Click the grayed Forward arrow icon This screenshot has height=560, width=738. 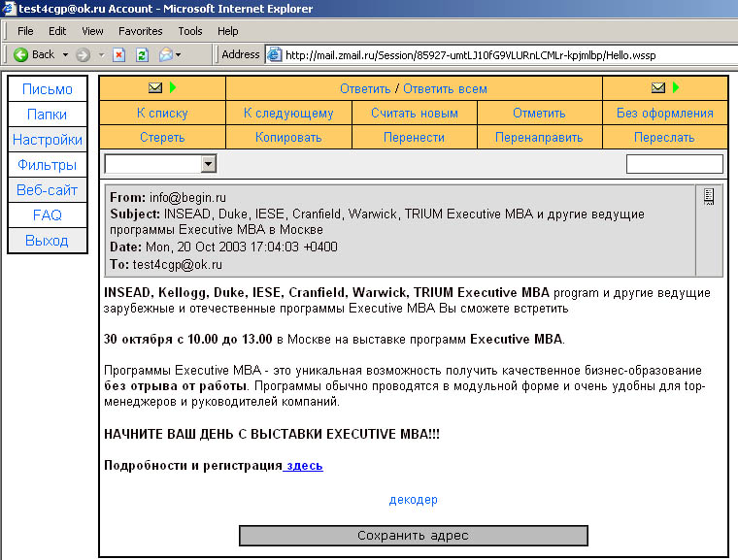(x=83, y=55)
